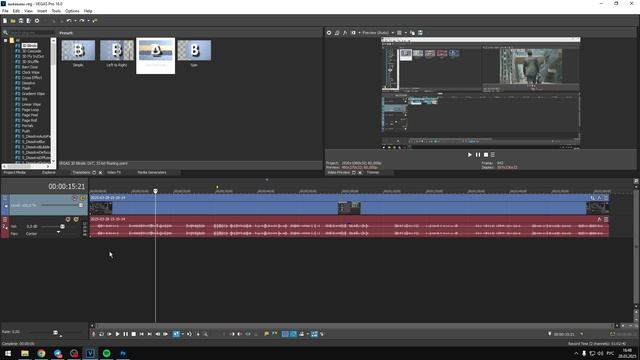Open the edit tool dropdown arrow

click(x=182, y=334)
